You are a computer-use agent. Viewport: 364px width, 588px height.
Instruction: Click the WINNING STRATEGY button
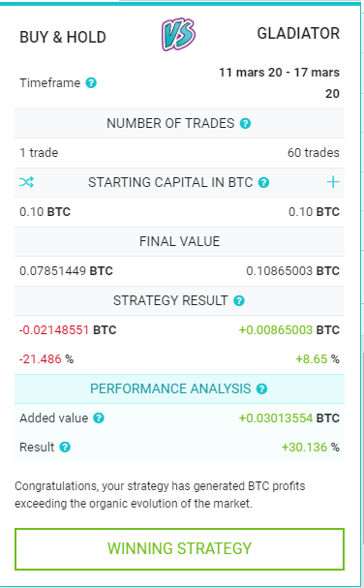point(179,549)
